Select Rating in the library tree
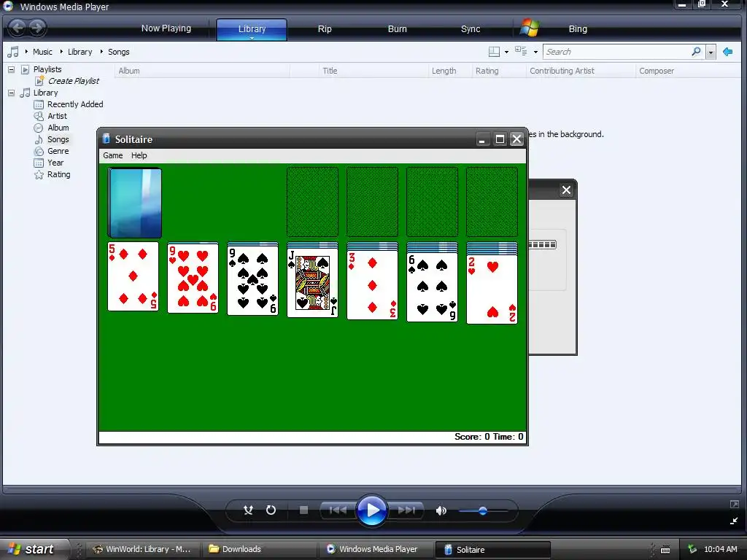The image size is (747, 560). (x=58, y=174)
